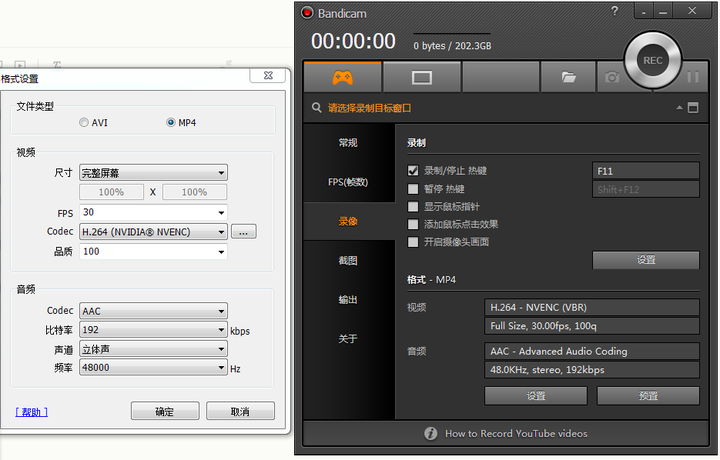
Task: Click the magnifier target window search icon
Action: (316, 108)
